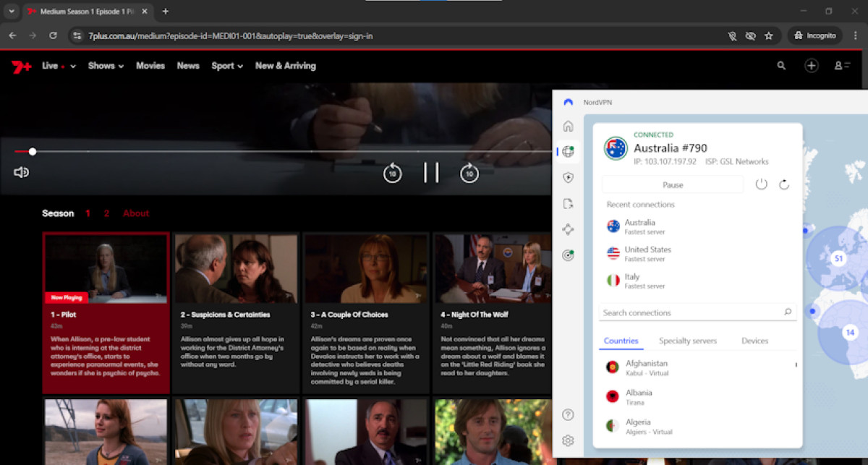Reload the browser page
Image resolution: width=868 pixels, height=465 pixels.
pyautogui.click(x=53, y=35)
